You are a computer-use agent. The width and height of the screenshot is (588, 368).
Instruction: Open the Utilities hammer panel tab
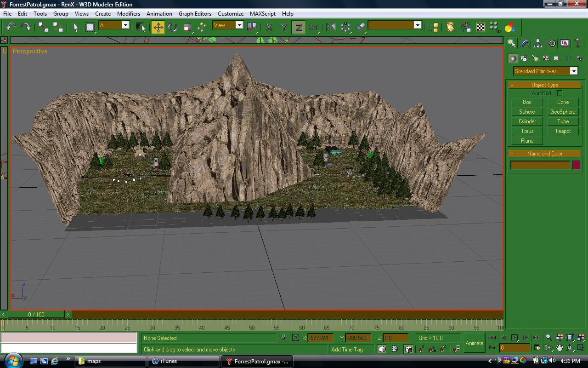click(x=578, y=43)
